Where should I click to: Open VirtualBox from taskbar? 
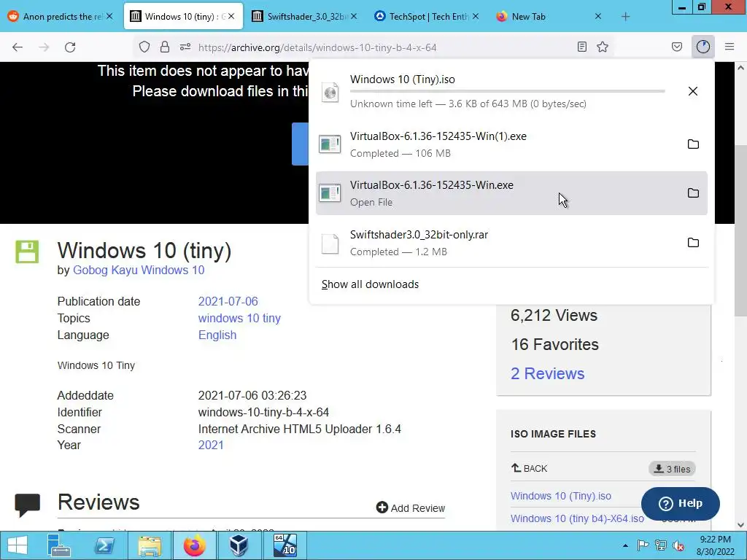[239, 545]
